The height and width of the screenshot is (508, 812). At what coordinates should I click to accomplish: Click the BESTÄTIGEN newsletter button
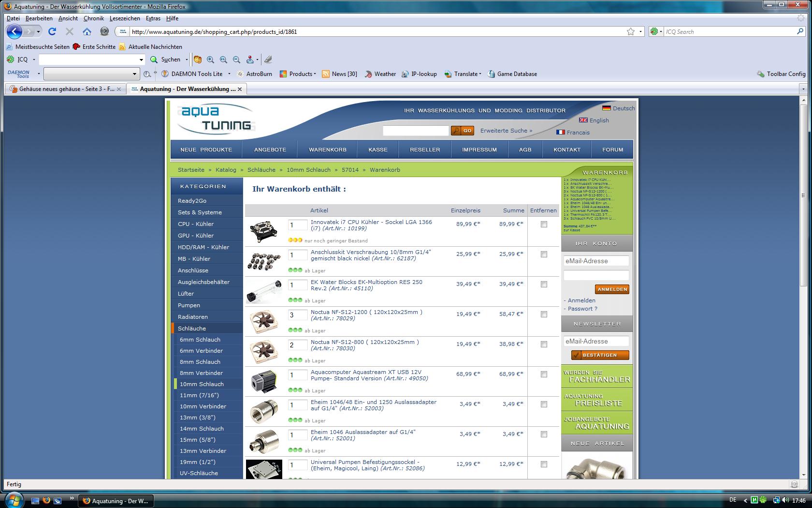pos(600,355)
